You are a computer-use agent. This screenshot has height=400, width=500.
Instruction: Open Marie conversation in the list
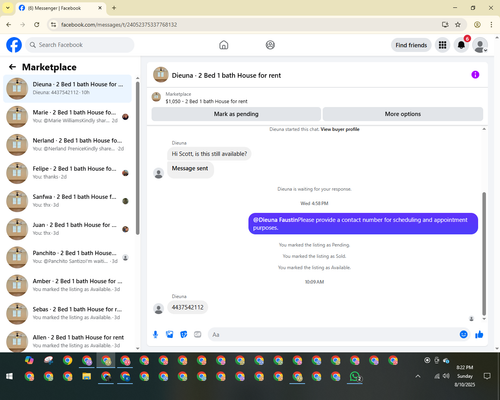point(67,116)
